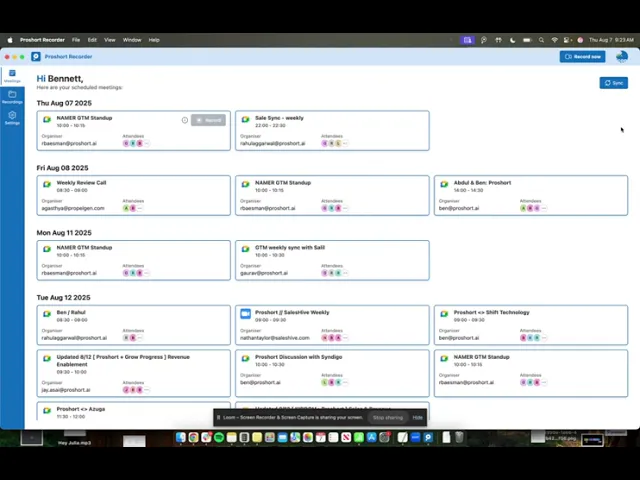Click the Wi-Fi icon in menu bar

[554, 40]
